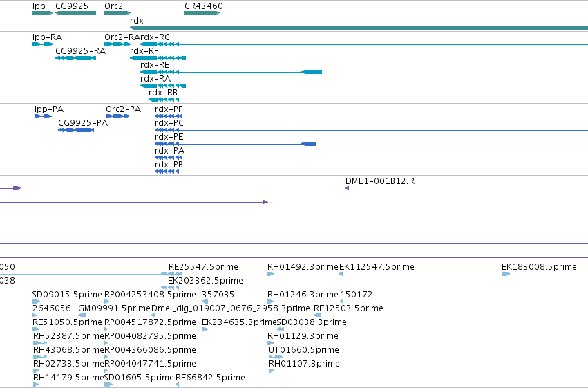Click the UT01660.5prime EST

tap(276, 358)
